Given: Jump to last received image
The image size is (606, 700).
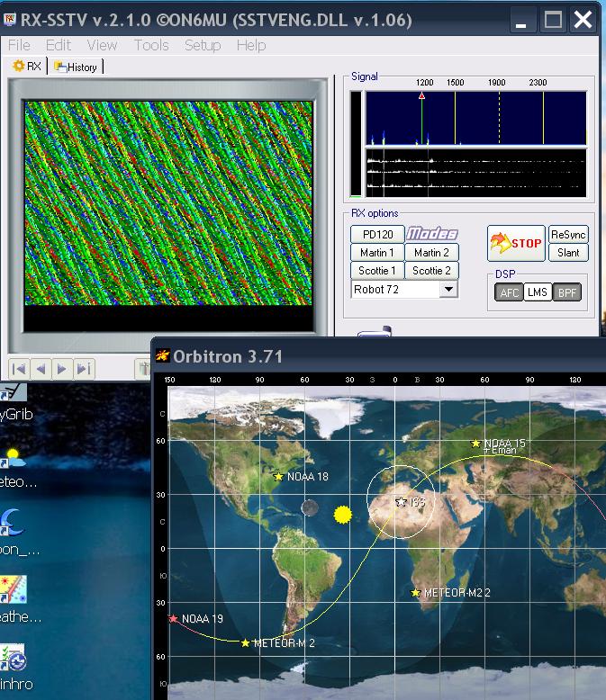Looking at the screenshot, I should (x=84, y=369).
